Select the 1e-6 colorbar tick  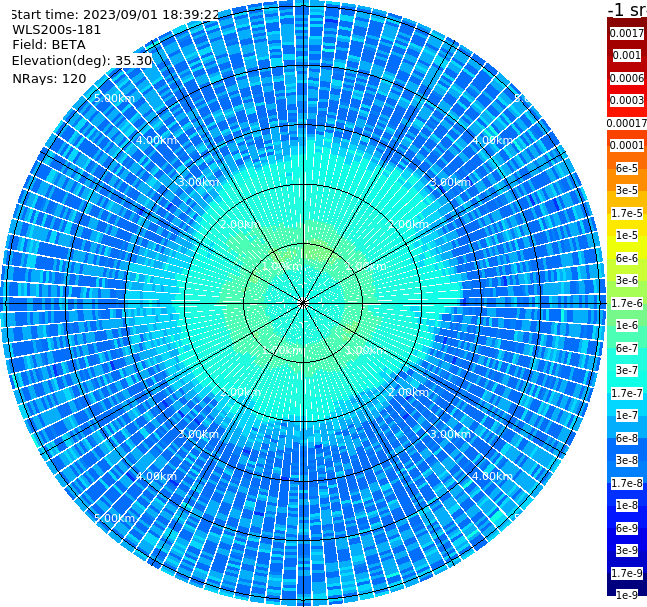pyautogui.click(x=627, y=325)
